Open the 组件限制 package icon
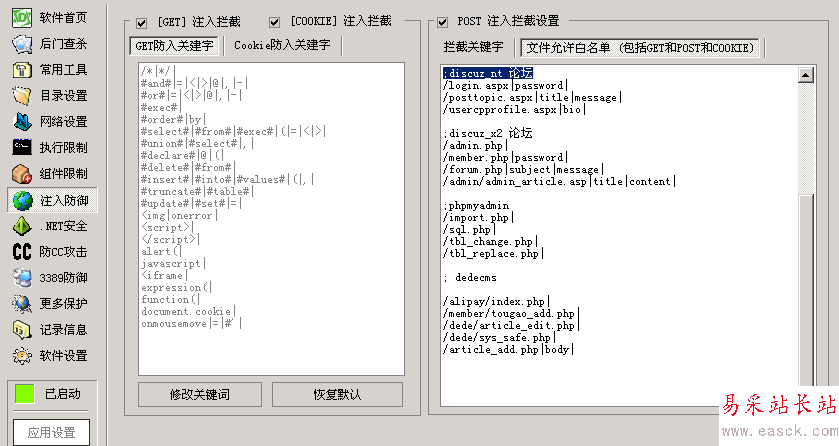 tap(22, 173)
